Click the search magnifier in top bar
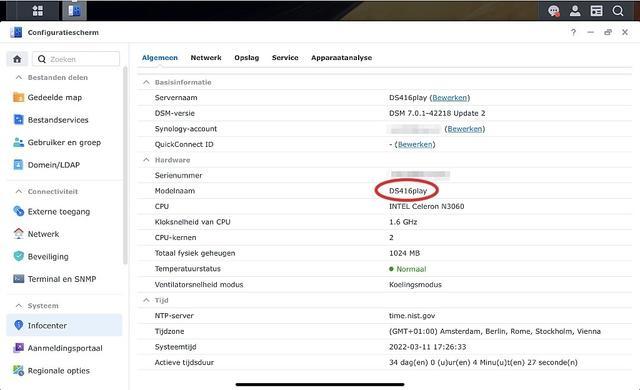640x390 pixels. coord(618,11)
